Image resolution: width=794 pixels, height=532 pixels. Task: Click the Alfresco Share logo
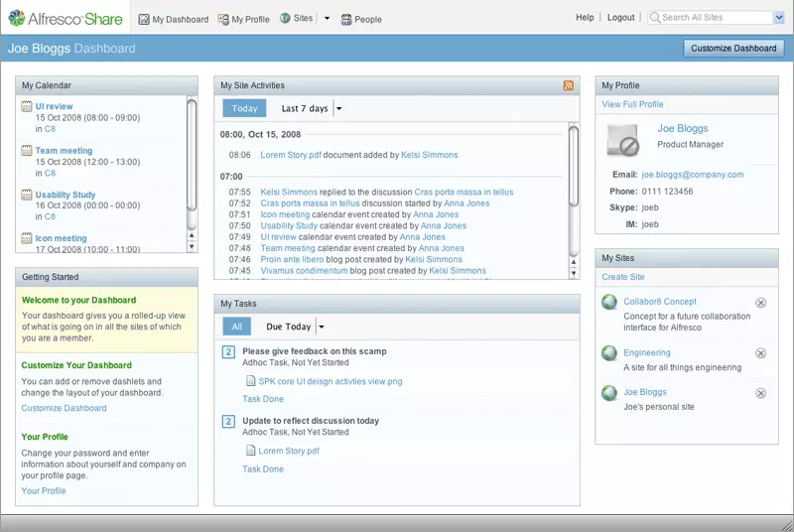point(66,18)
